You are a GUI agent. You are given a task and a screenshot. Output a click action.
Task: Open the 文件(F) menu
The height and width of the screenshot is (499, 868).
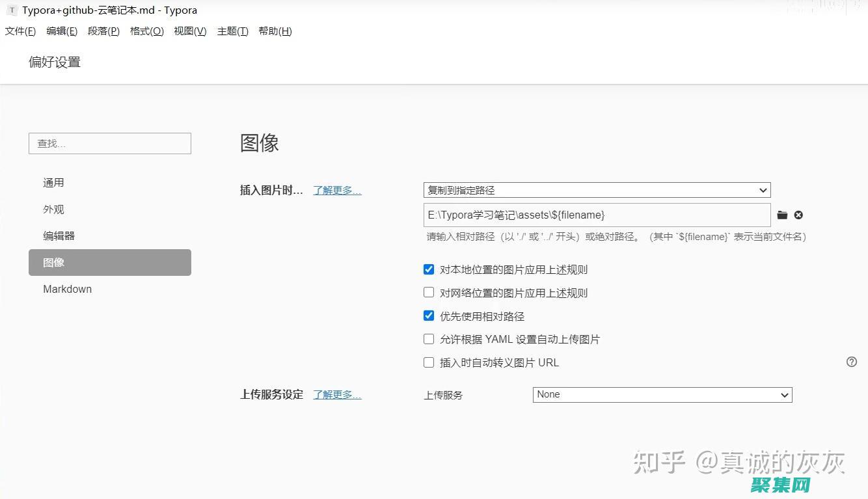[x=20, y=31]
